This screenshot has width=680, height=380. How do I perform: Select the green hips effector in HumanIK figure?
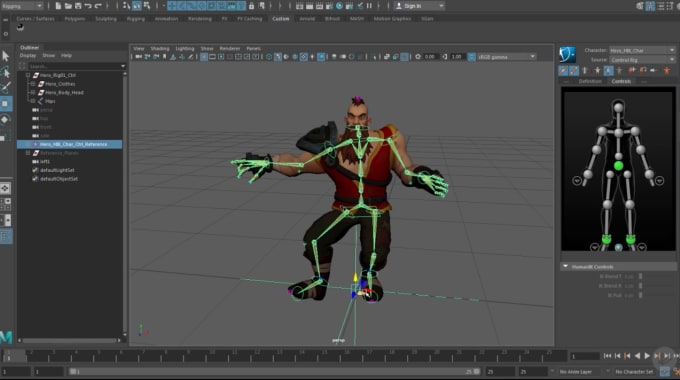[x=618, y=165]
